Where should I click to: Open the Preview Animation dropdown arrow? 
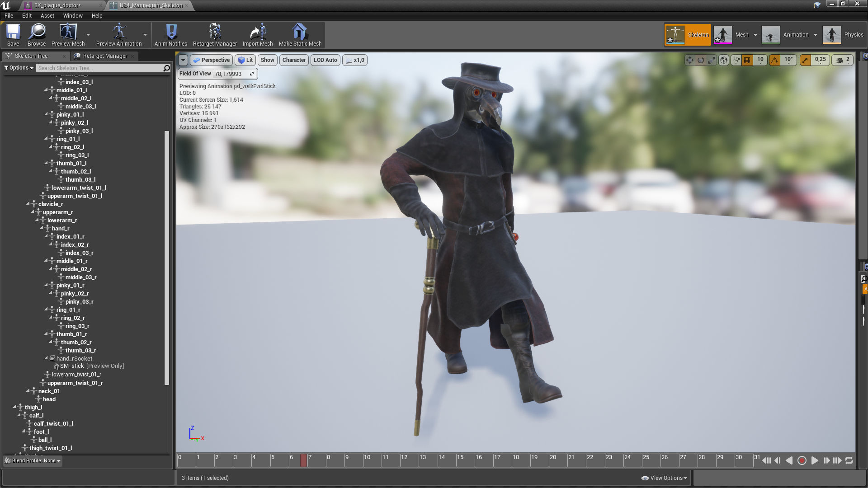[145, 35]
